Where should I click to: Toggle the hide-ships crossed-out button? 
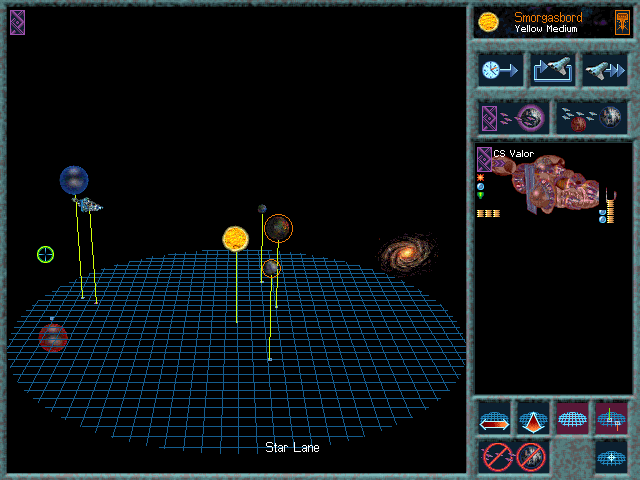(x=498, y=457)
